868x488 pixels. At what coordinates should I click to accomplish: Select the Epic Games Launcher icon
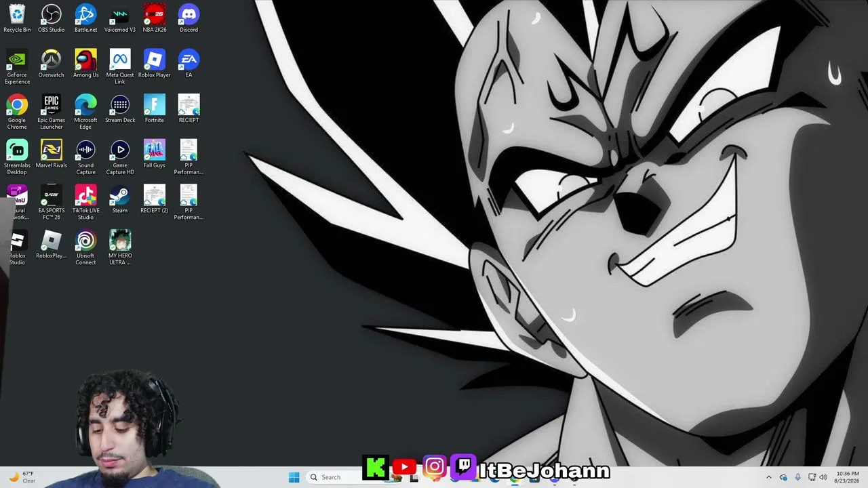(x=52, y=112)
